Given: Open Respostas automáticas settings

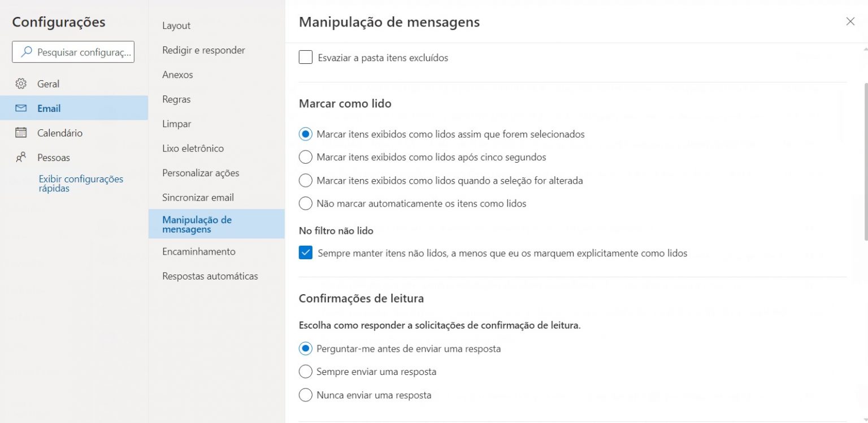Looking at the screenshot, I should (216, 276).
